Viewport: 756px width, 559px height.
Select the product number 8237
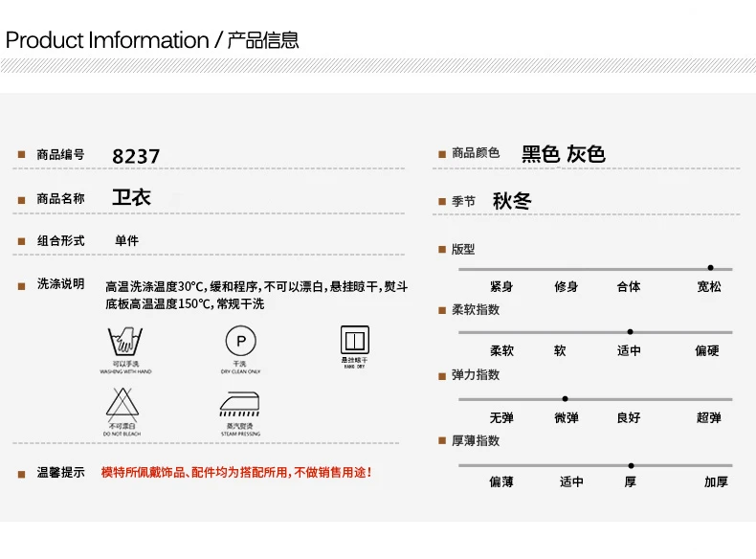[136, 156]
